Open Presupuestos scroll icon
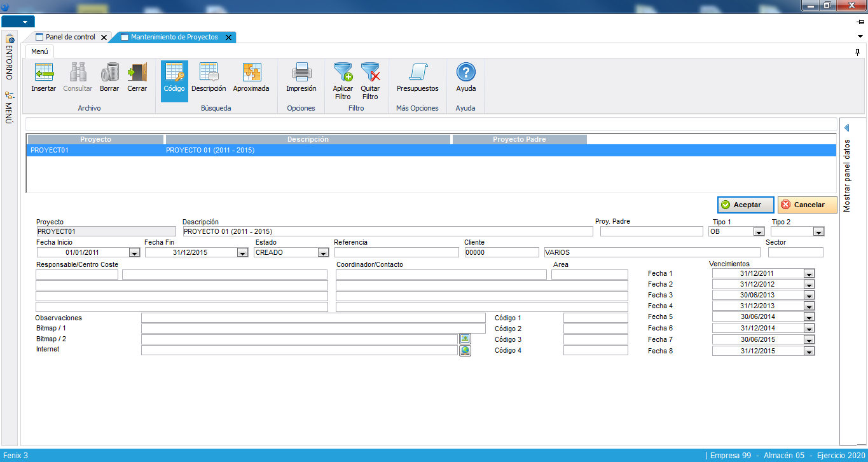Image resolution: width=868 pixels, height=462 pixels. [x=417, y=73]
